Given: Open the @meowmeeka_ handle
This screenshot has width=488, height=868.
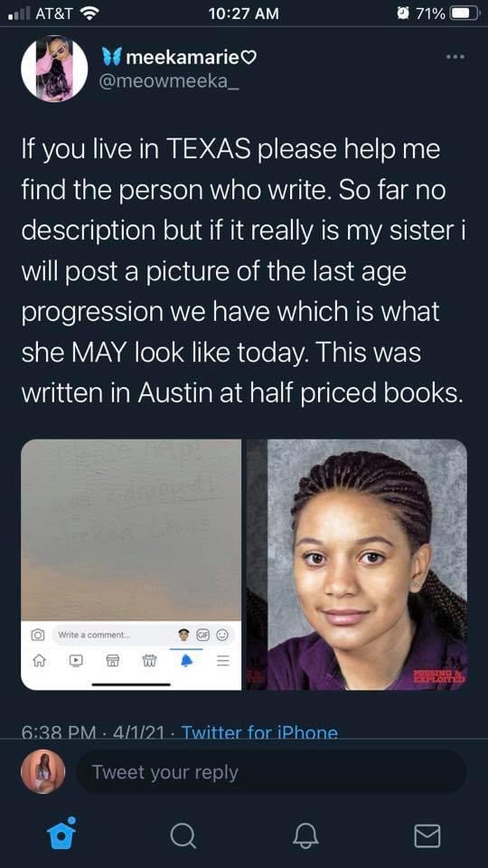Looking at the screenshot, I should [x=169, y=81].
